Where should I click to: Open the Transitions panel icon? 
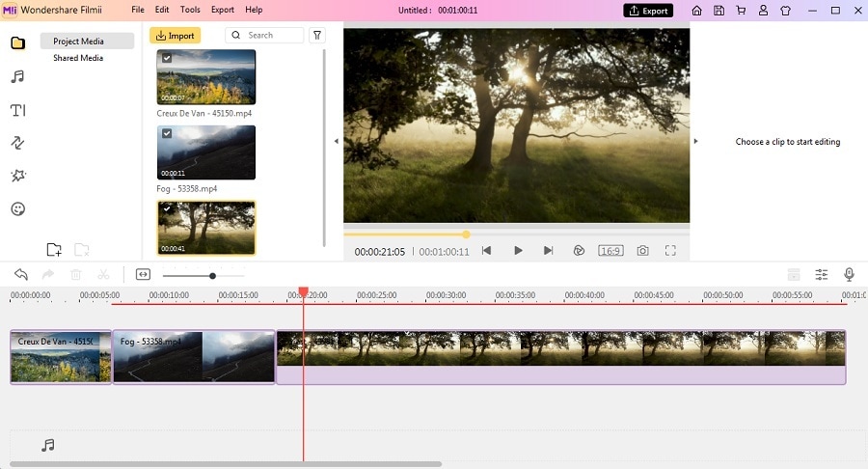[x=17, y=143]
